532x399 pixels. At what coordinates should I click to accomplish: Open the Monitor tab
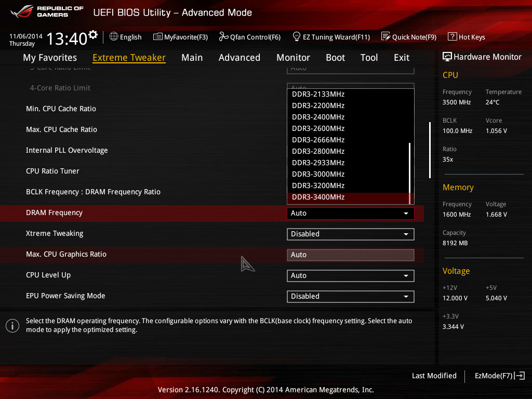pyautogui.click(x=293, y=58)
